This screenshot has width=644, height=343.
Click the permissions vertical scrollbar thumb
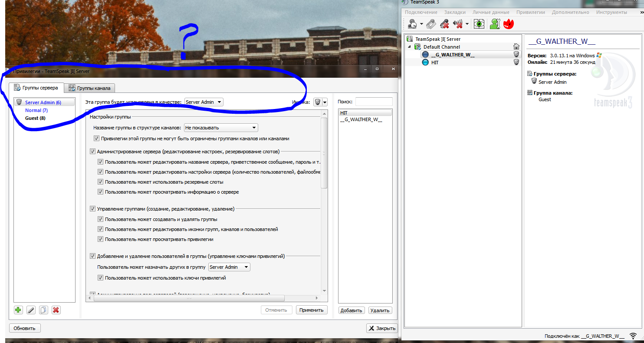pos(324,153)
